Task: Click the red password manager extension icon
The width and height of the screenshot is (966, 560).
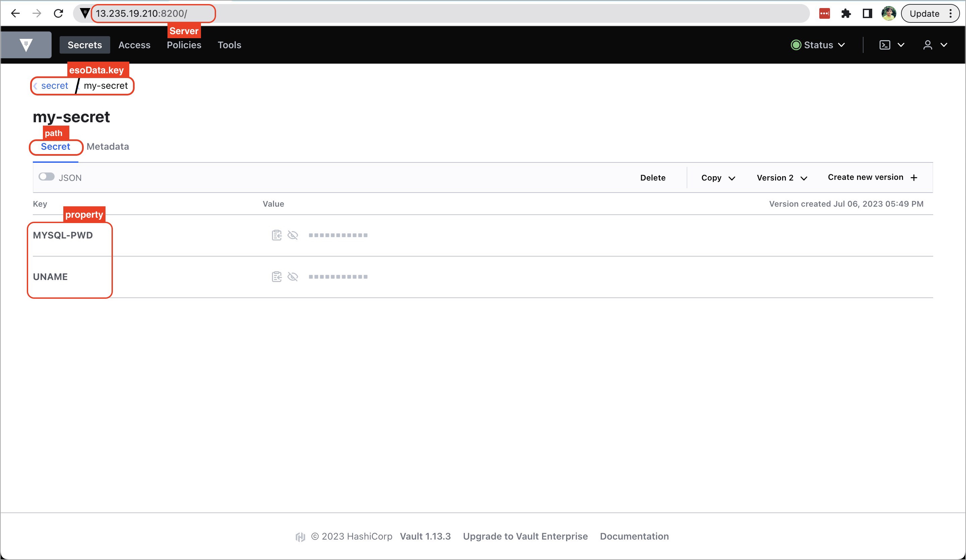Action: (x=824, y=13)
